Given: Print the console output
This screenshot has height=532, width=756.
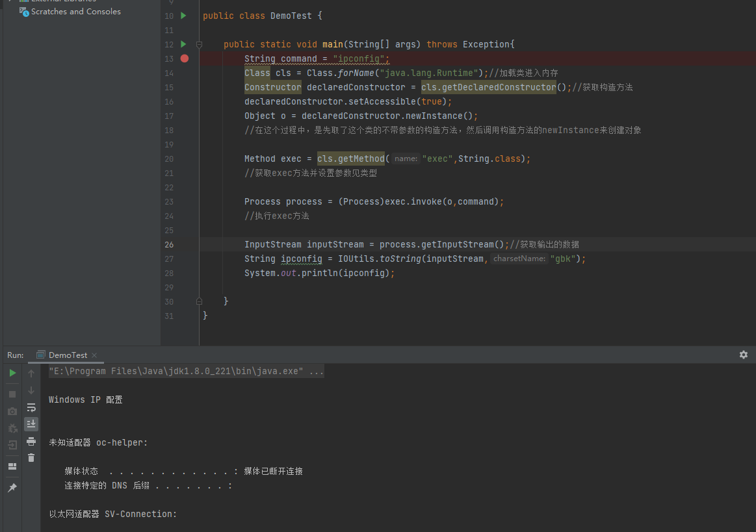Looking at the screenshot, I should (x=31, y=441).
